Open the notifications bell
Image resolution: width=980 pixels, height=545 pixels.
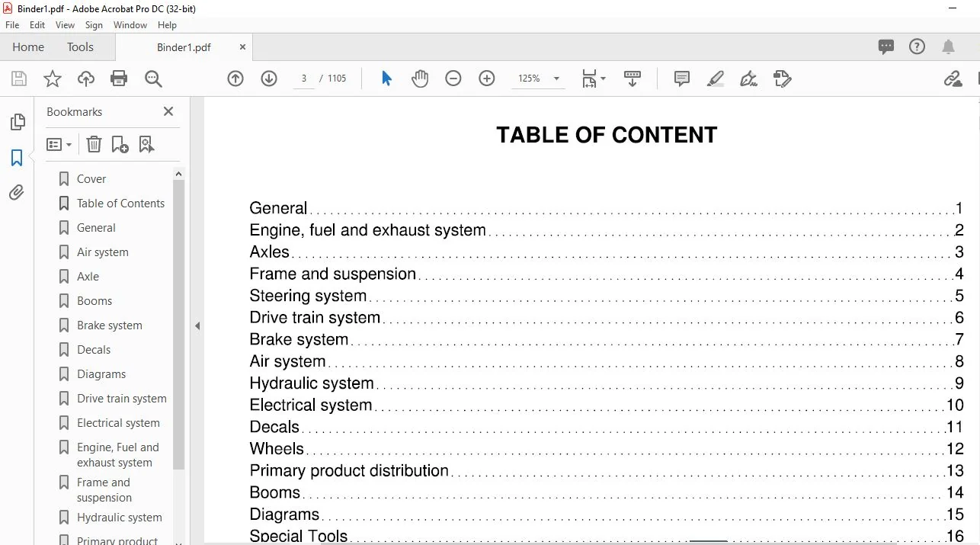point(948,46)
